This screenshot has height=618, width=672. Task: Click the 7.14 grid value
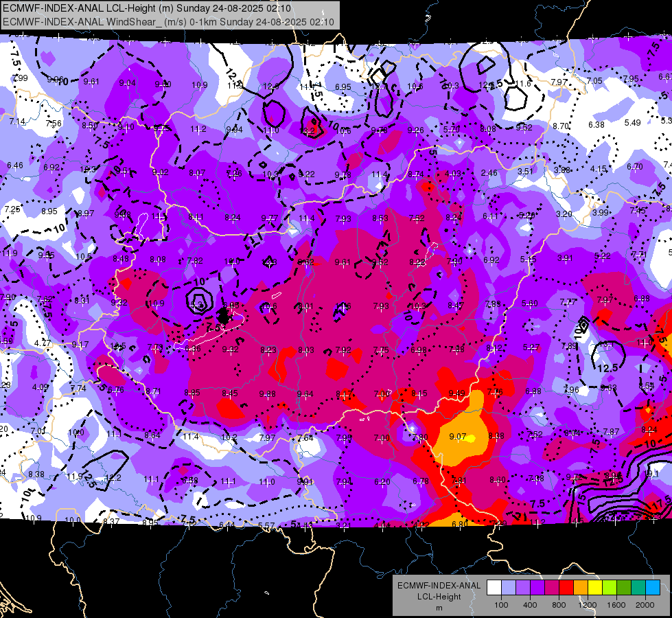click(17, 122)
